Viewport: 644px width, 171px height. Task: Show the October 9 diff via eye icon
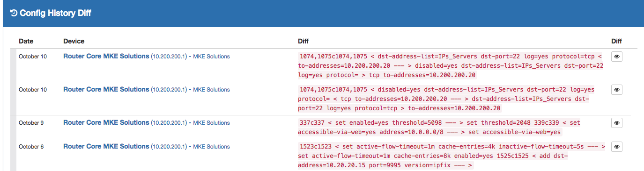[x=617, y=123]
